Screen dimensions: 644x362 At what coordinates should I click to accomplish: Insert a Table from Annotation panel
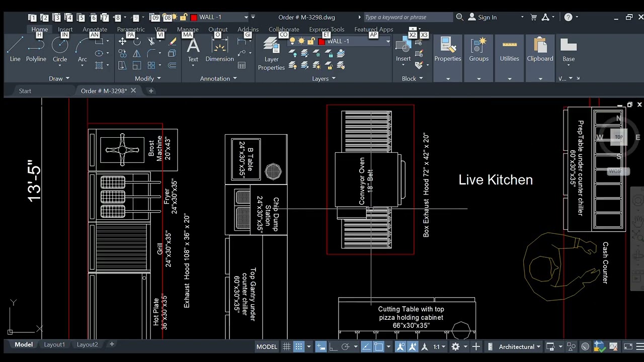click(x=242, y=65)
